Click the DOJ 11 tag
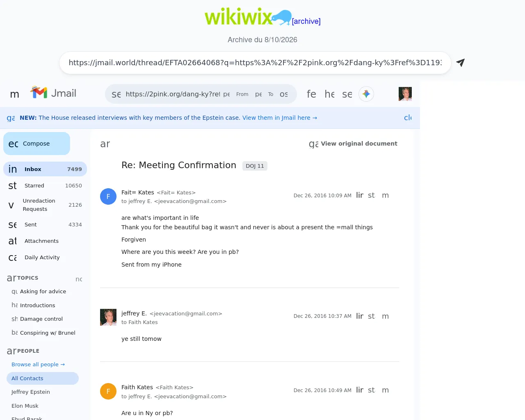The height and width of the screenshot is (420, 525). coord(255,166)
